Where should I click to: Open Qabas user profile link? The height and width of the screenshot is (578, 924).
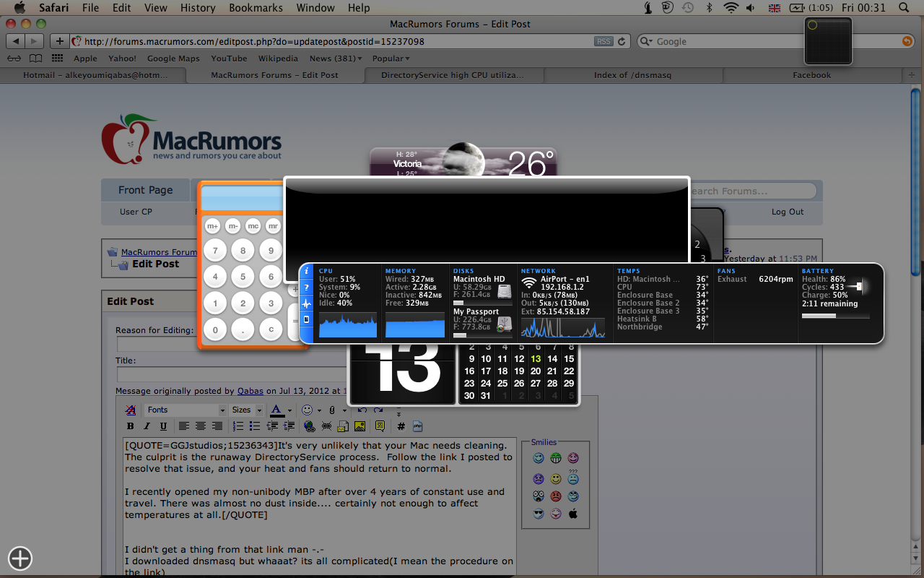250,391
